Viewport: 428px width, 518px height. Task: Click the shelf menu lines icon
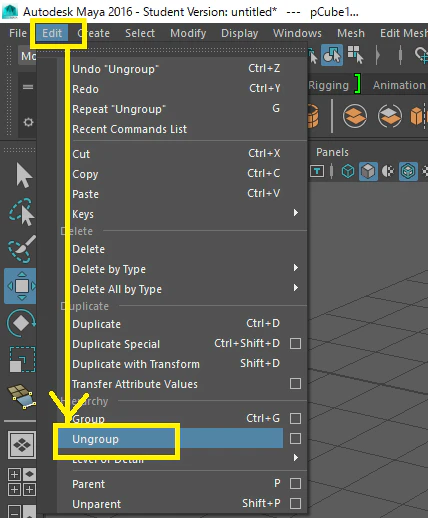click(28, 87)
